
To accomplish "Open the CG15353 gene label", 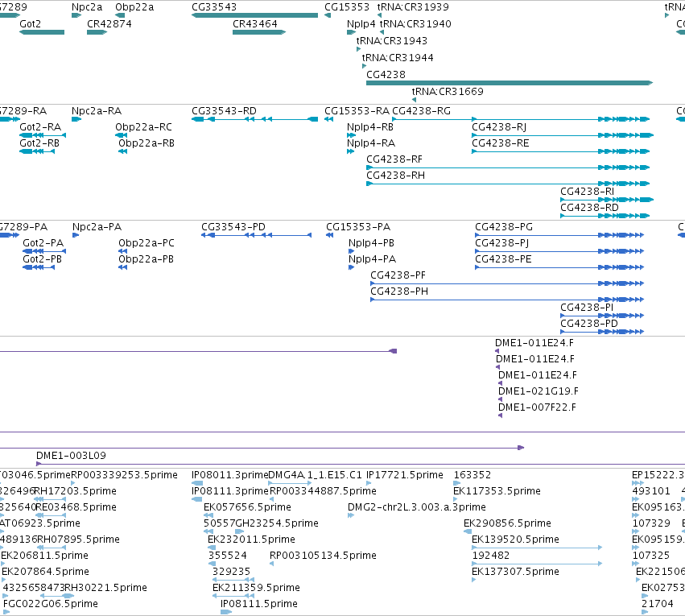I will [x=347, y=7].
